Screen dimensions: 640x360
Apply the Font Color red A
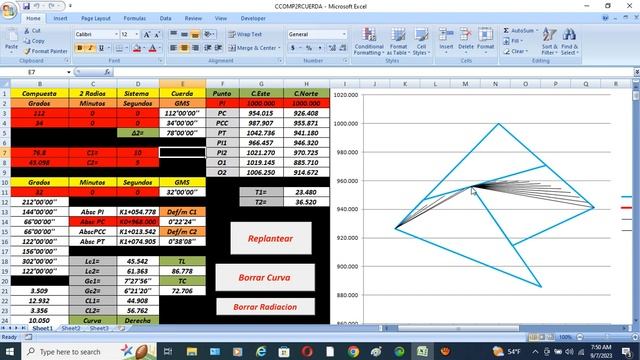152,48
